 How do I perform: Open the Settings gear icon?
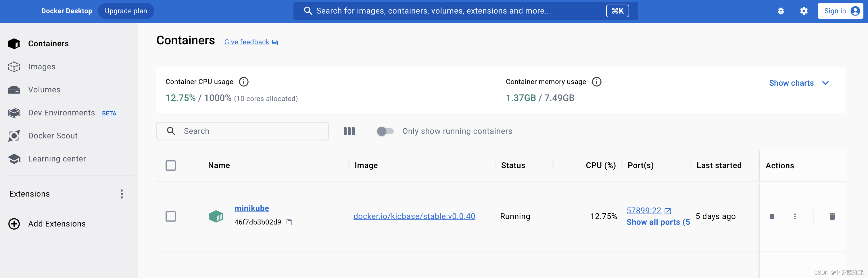(x=804, y=11)
